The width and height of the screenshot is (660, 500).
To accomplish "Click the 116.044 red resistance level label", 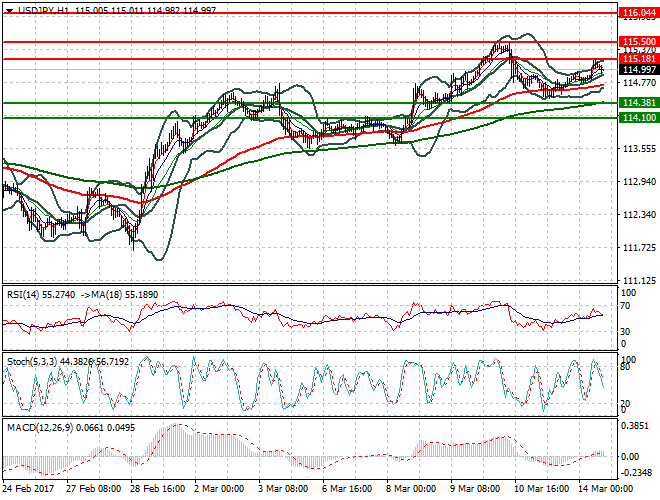I will (639, 13).
